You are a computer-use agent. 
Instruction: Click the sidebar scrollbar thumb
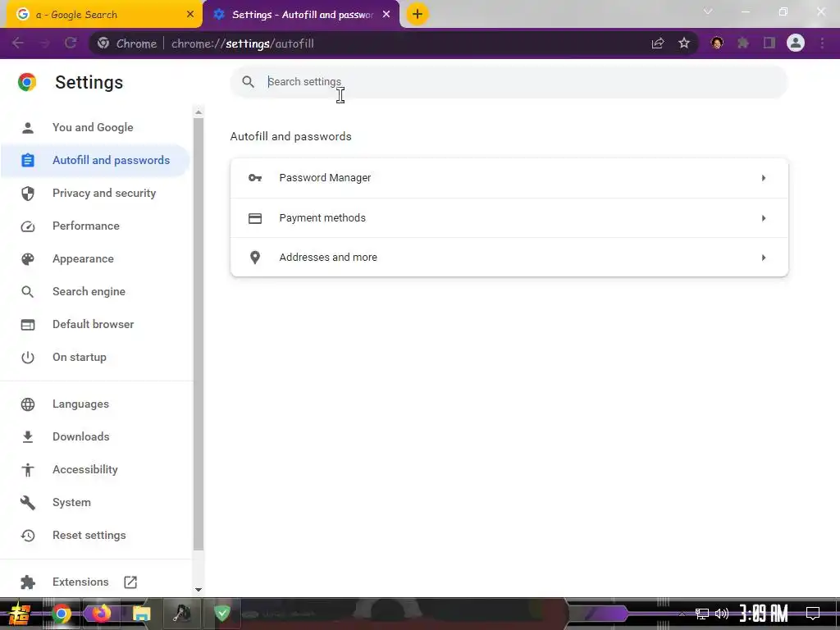pos(199,334)
